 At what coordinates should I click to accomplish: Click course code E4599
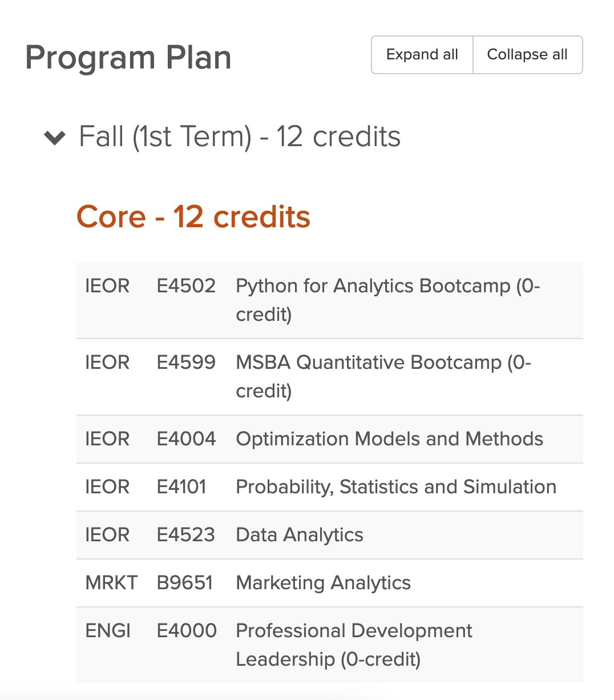(186, 363)
